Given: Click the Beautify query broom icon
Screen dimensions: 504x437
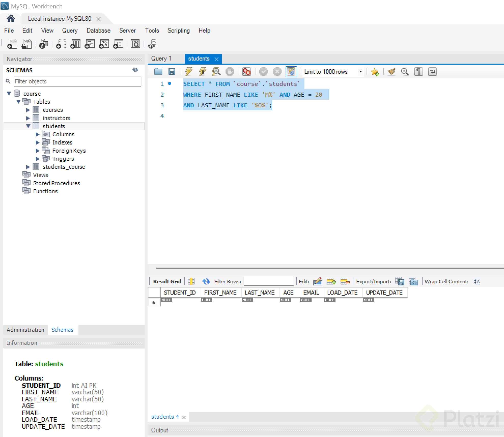Looking at the screenshot, I should click(391, 72).
